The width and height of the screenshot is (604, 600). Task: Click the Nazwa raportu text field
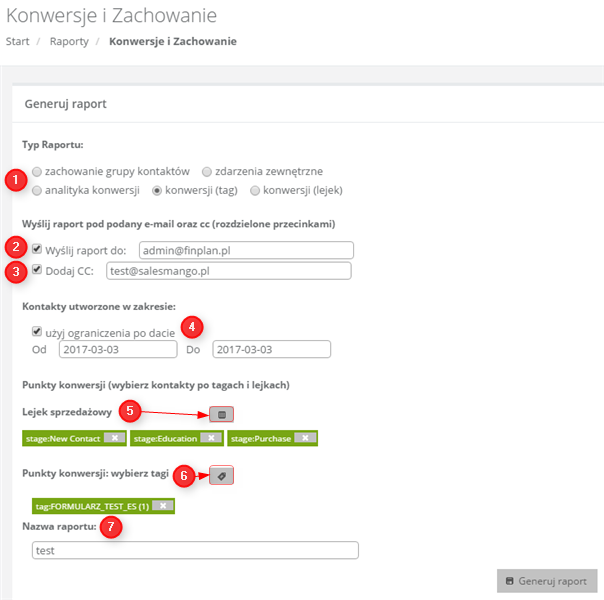tap(195, 550)
